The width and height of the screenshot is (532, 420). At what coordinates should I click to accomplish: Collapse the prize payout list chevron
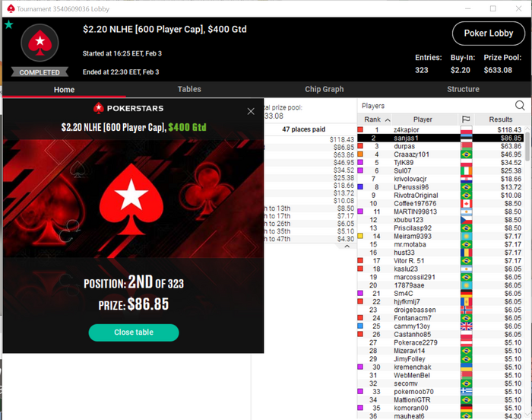pos(347,247)
